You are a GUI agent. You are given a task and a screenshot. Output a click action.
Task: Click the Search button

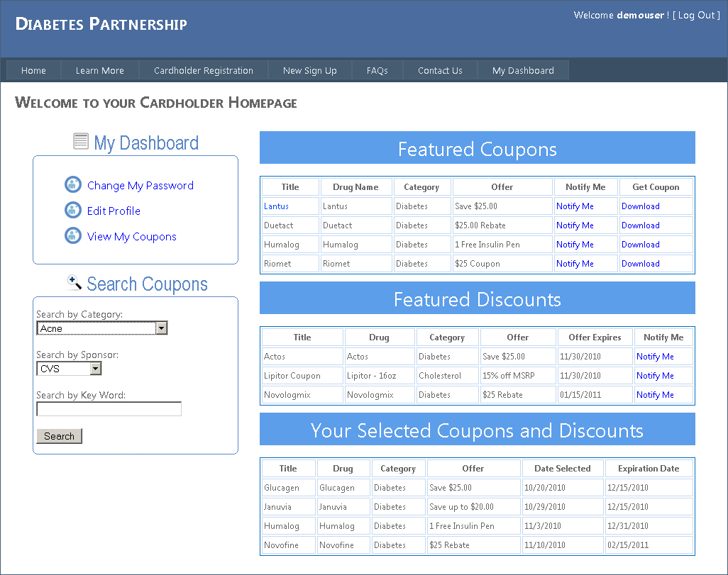point(59,436)
